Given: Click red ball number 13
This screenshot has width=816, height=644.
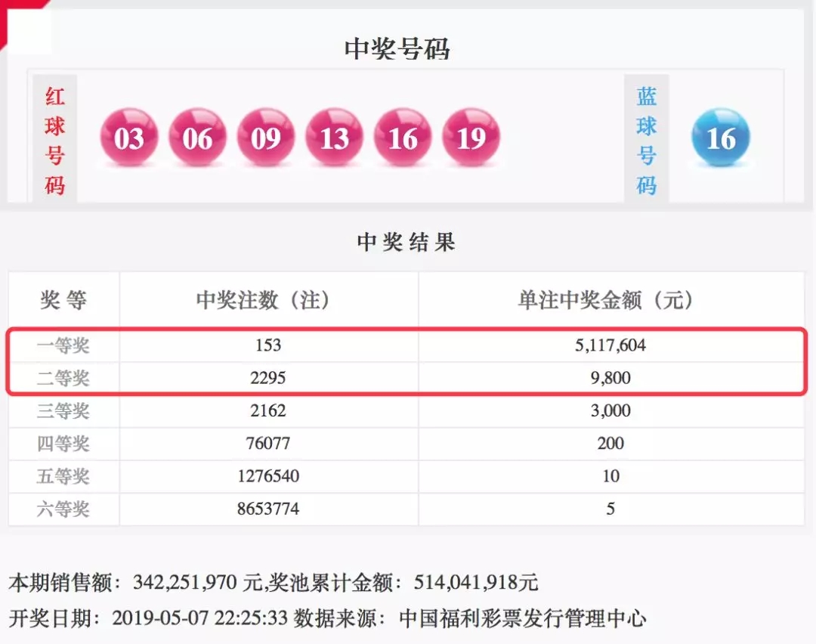Looking at the screenshot, I should [x=334, y=138].
